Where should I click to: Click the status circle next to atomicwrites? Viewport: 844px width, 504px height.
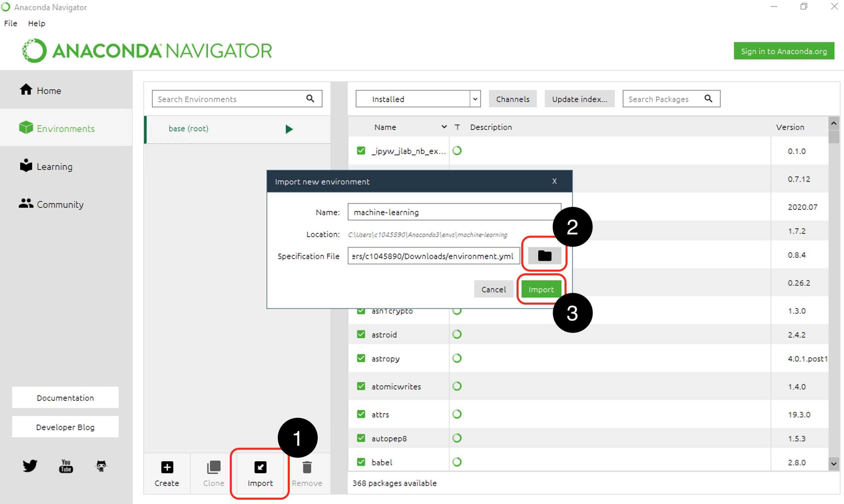457,386
